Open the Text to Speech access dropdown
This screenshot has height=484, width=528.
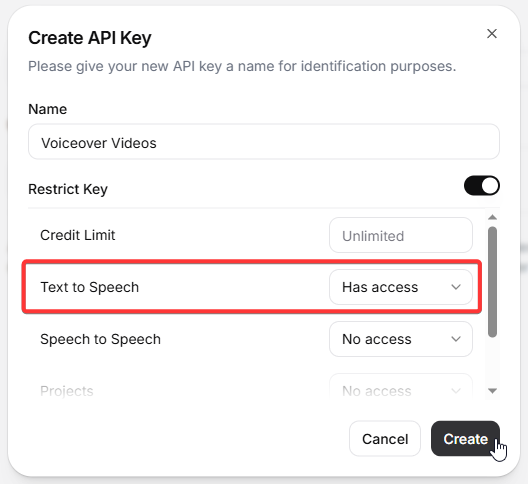pyautogui.click(x=401, y=287)
